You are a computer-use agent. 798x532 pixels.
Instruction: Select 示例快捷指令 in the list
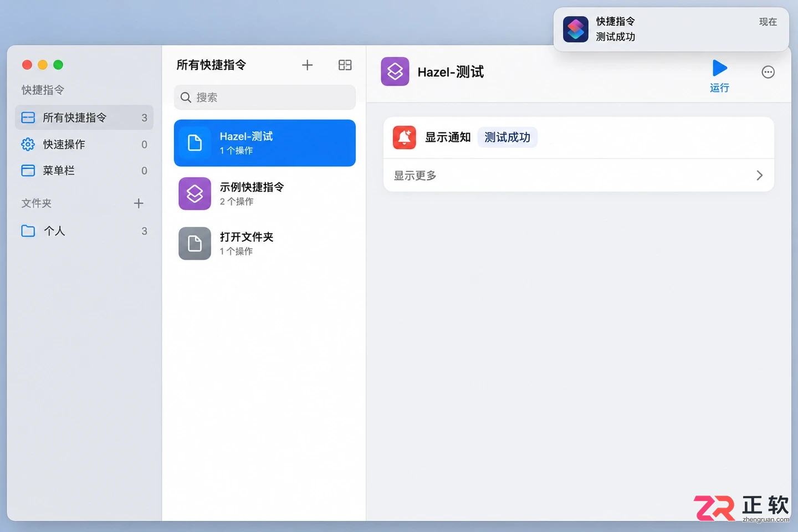265,193
